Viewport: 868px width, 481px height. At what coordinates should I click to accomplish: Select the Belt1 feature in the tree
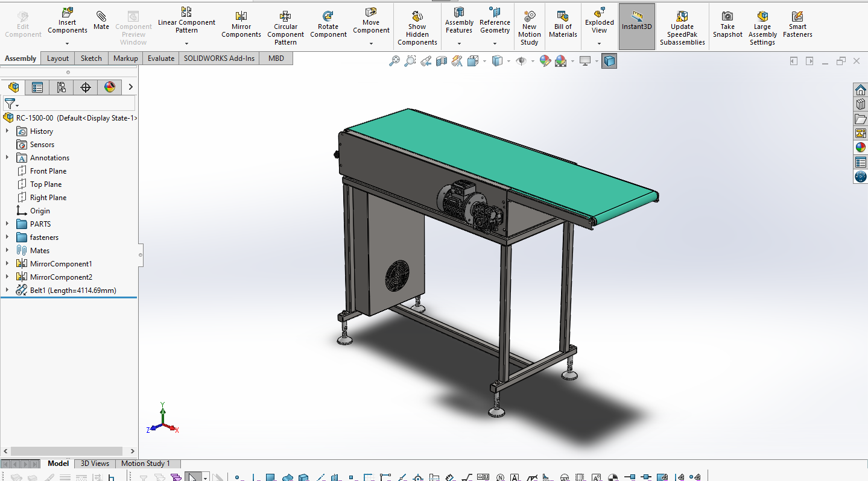(x=72, y=291)
